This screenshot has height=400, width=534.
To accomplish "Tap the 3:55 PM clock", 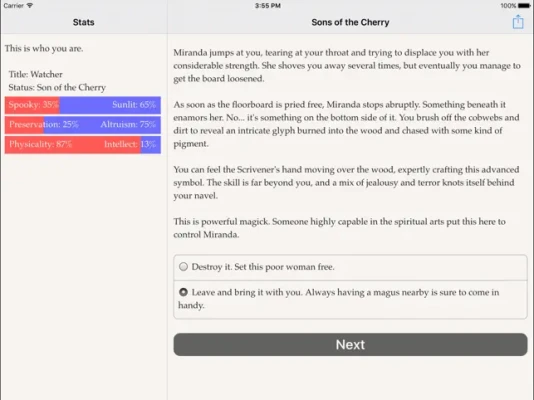I will coord(268,5).
